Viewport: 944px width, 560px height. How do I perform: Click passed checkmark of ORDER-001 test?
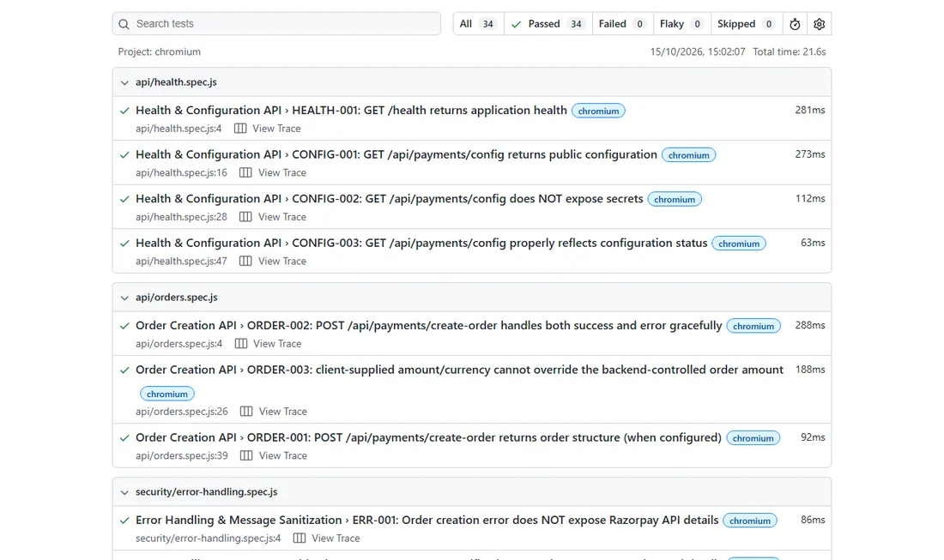124,438
